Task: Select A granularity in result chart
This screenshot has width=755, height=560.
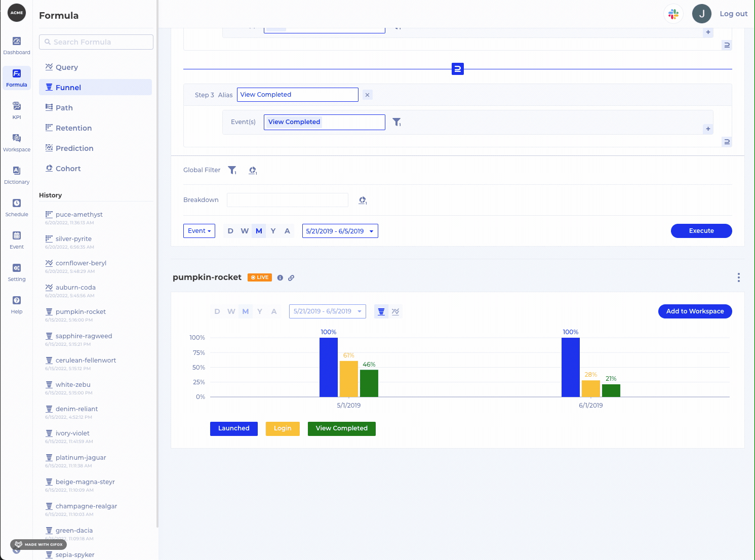Action: [x=274, y=311]
